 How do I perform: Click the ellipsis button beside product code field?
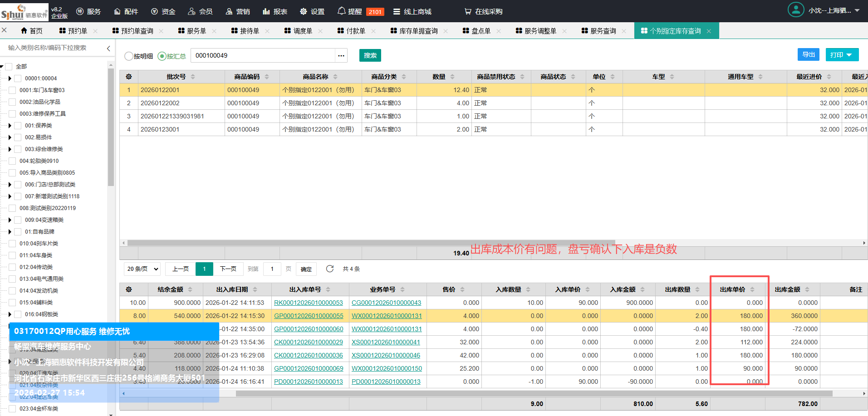pos(341,56)
